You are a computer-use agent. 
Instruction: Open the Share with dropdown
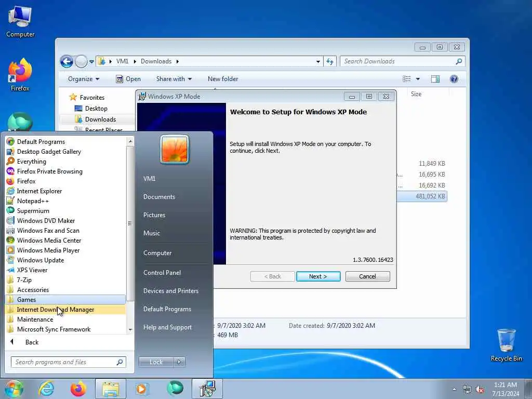pyautogui.click(x=174, y=79)
